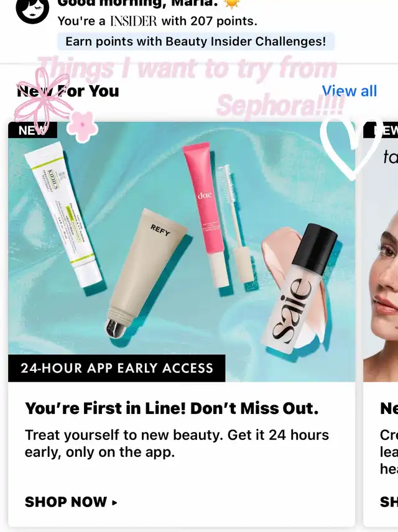Tap the white spoolie brush product
The width and height of the screenshot is (398, 532).
coord(236,224)
